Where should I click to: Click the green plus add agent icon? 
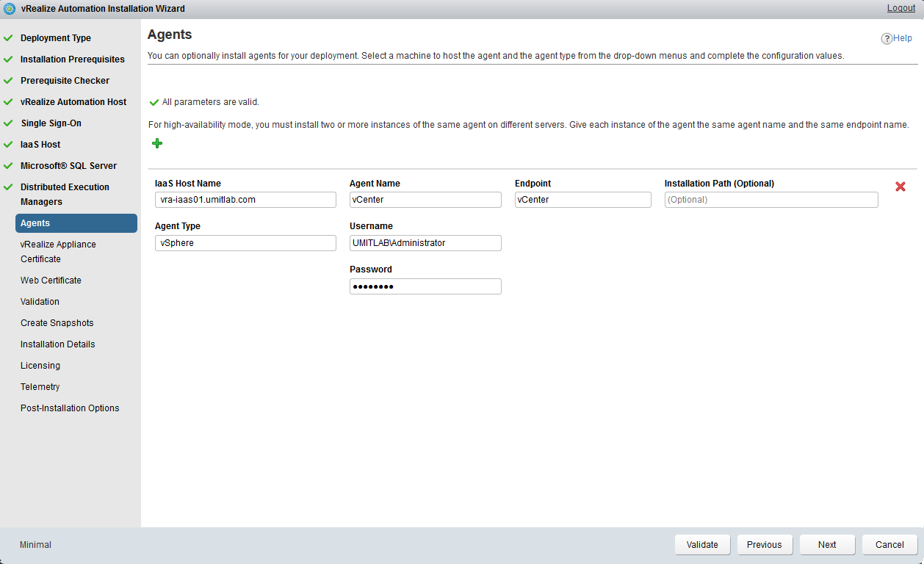156,143
